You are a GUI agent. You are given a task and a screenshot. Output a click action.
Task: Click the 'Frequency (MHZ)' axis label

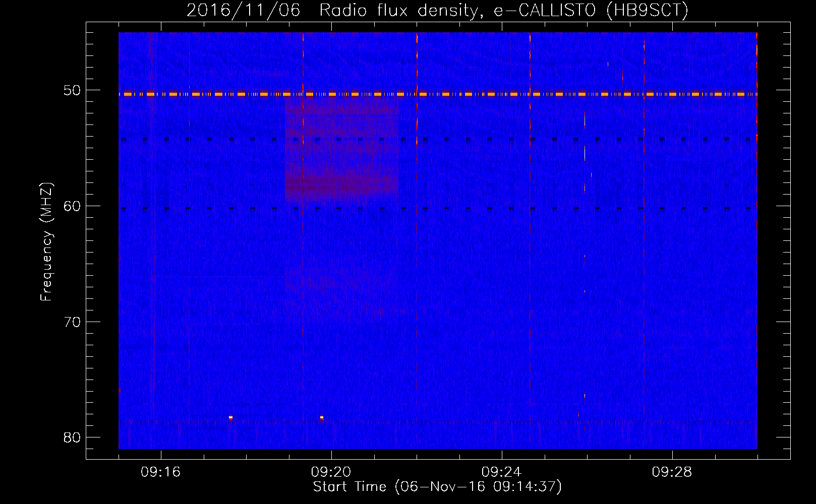pos(46,242)
